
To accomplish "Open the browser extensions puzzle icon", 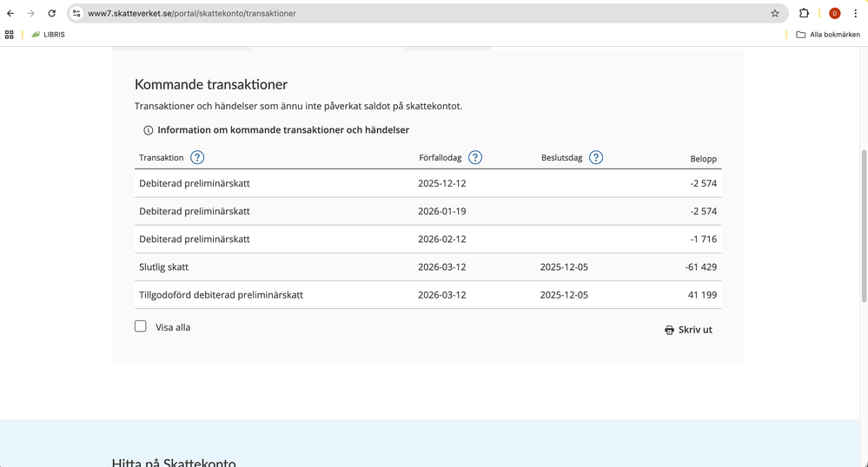I will (x=804, y=13).
